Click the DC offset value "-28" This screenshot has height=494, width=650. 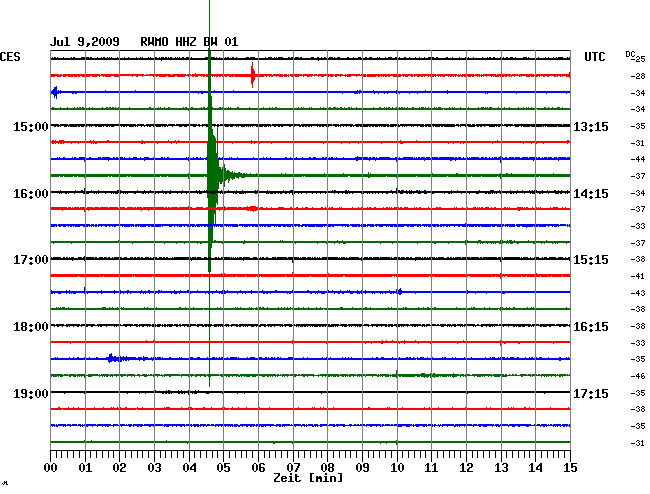pyautogui.click(x=638, y=76)
